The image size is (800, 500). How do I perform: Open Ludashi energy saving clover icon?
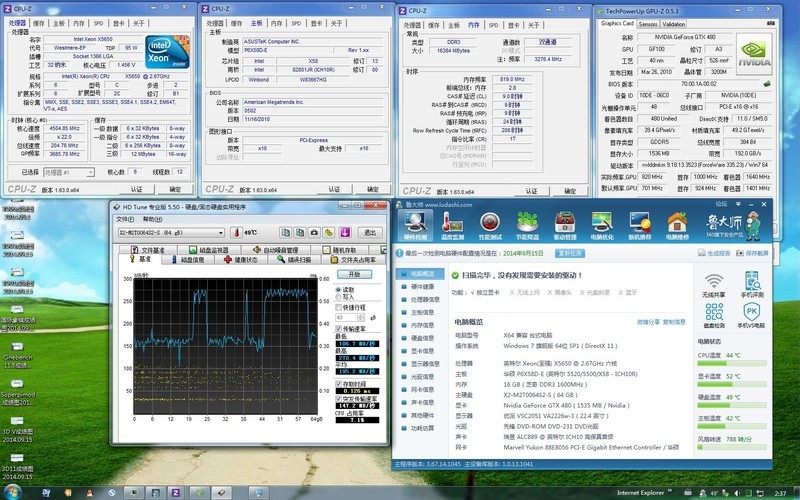527,225
